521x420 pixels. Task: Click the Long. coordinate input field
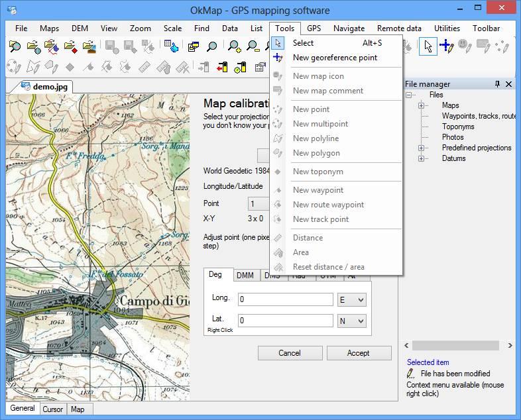tap(285, 300)
